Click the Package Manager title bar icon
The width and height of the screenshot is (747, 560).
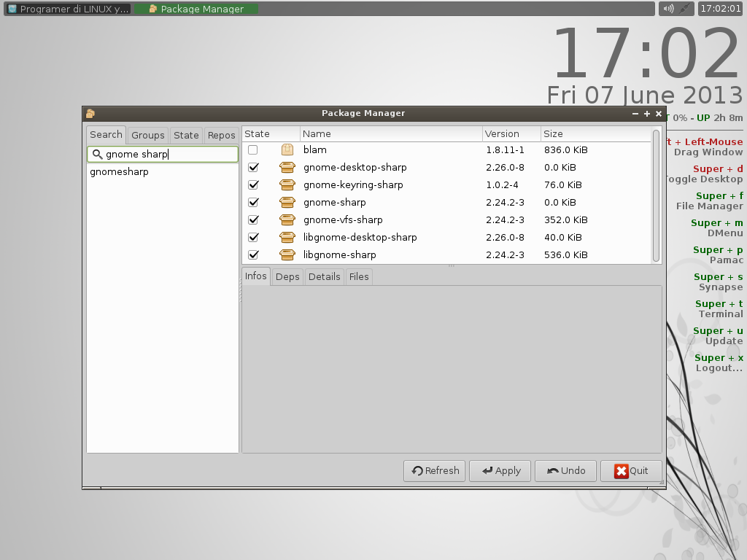(90, 114)
